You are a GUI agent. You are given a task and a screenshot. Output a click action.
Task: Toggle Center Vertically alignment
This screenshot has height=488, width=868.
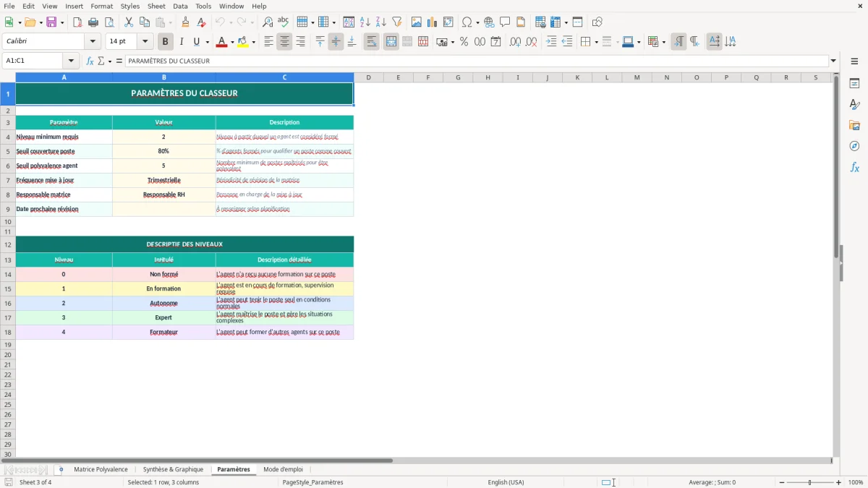336,42
